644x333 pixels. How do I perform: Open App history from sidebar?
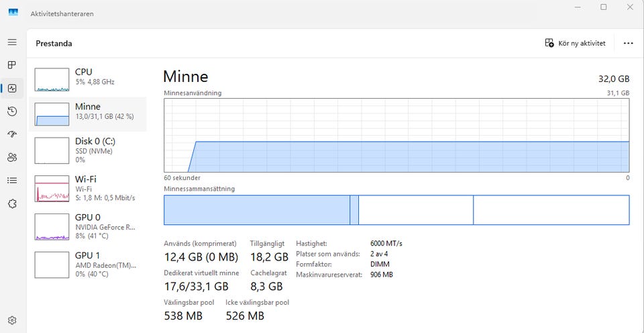point(12,111)
